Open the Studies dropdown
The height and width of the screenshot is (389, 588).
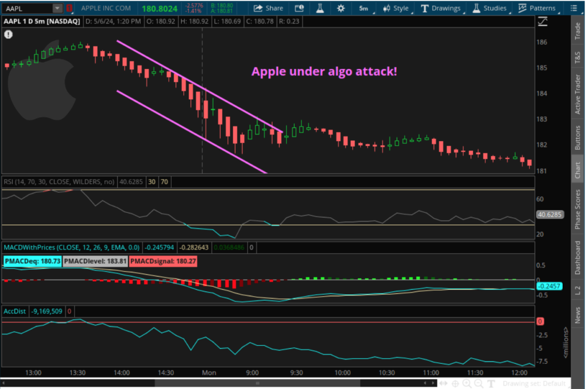tap(490, 8)
